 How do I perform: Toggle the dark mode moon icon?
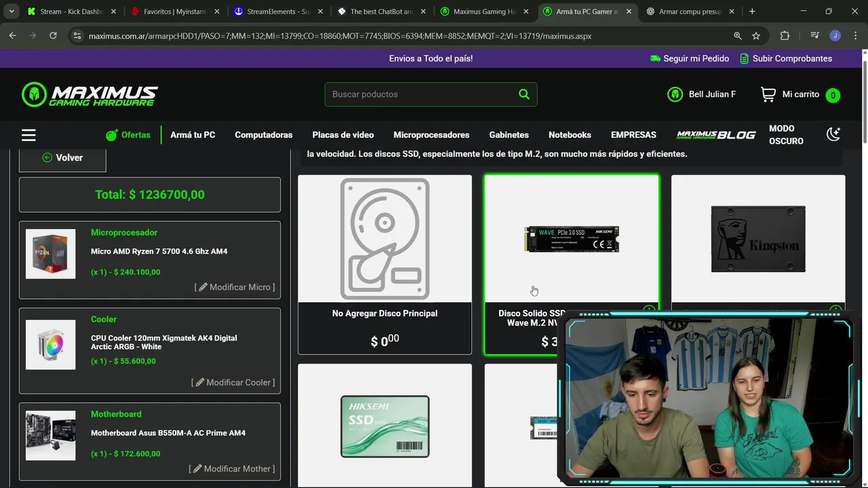833,134
